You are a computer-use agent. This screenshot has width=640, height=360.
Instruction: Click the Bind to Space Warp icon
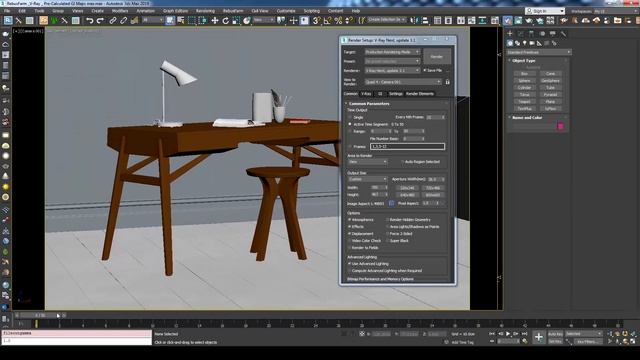coord(134,20)
